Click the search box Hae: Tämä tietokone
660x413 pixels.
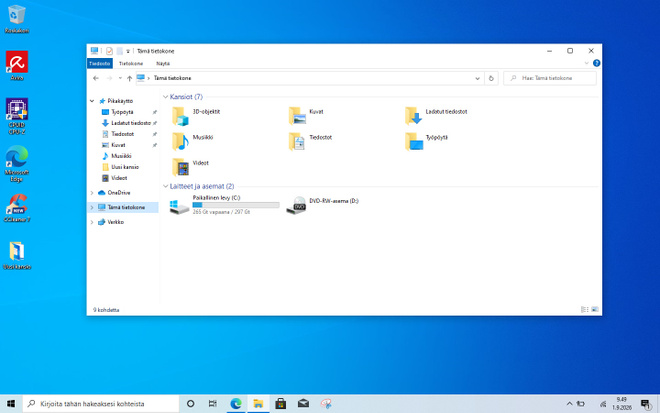coord(550,78)
